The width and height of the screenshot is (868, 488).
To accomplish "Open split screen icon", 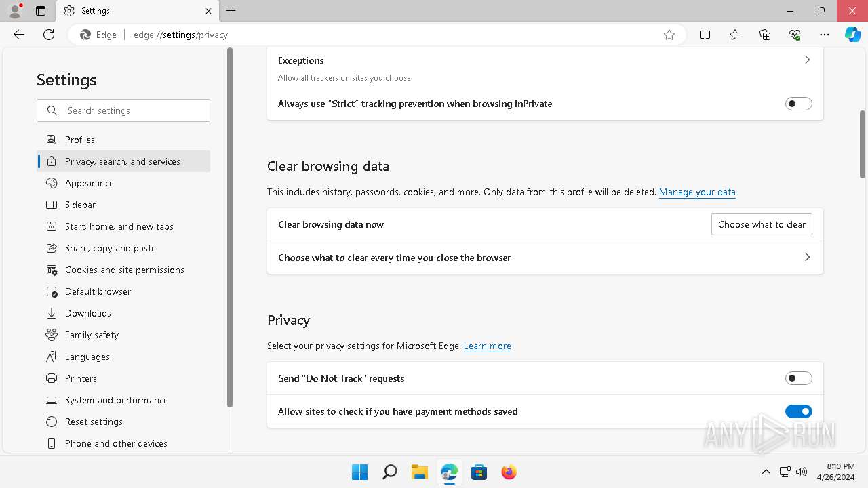I will pyautogui.click(x=705, y=35).
